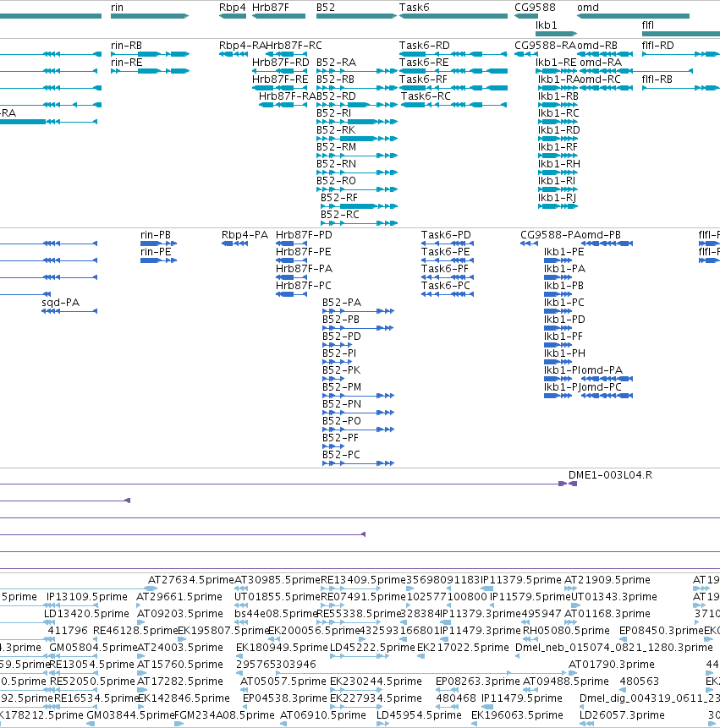Open the Rbp4-PA protein label
Image resolution: width=720 pixels, height=728 pixels.
245,235
